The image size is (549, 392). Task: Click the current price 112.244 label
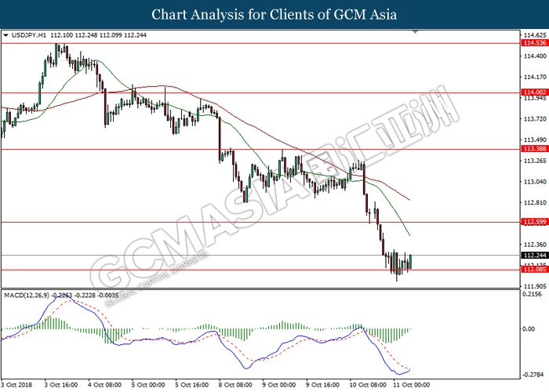pyautogui.click(x=534, y=255)
